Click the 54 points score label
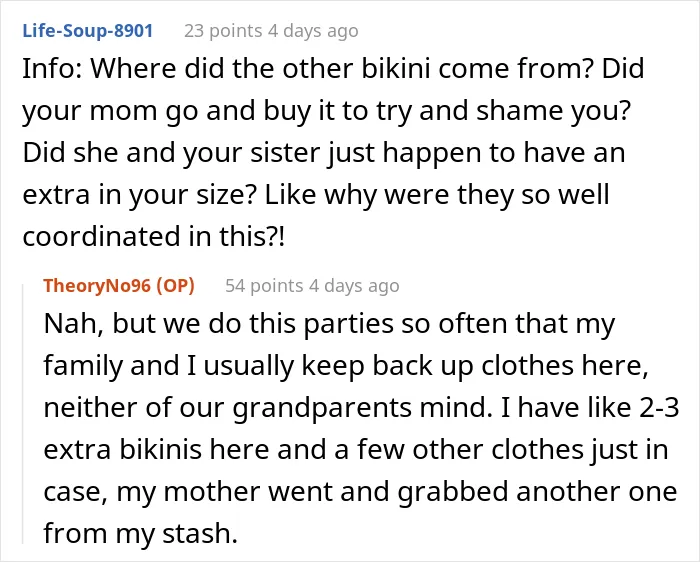This screenshot has width=700, height=562. [264, 286]
